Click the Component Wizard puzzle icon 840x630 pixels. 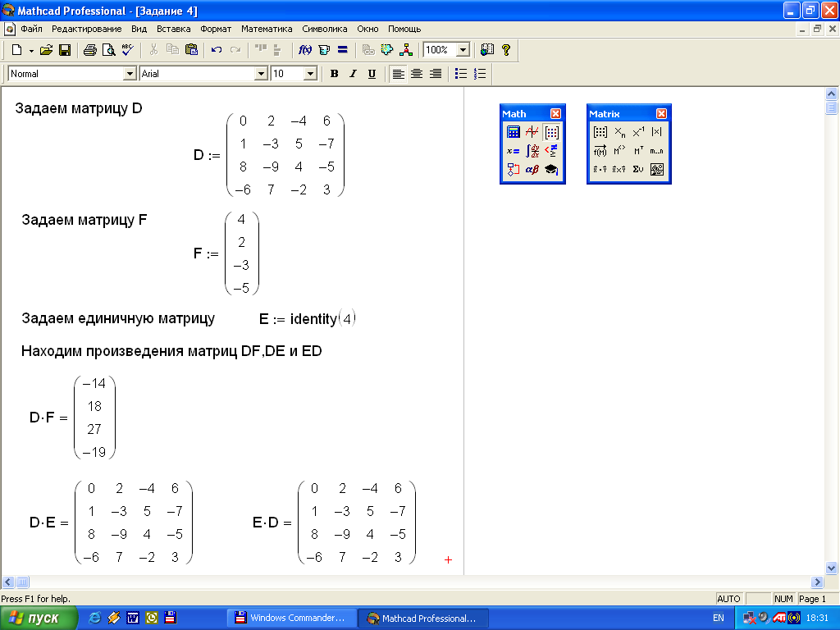387,50
